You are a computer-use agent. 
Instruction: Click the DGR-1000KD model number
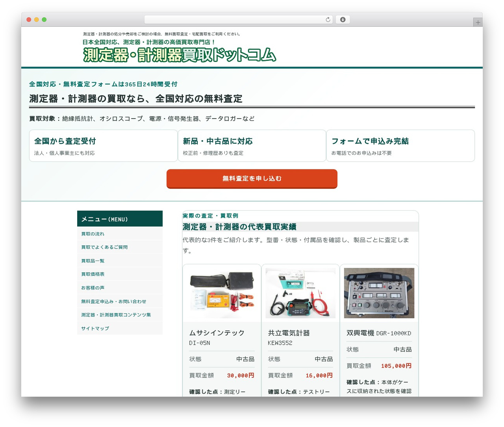tap(394, 333)
